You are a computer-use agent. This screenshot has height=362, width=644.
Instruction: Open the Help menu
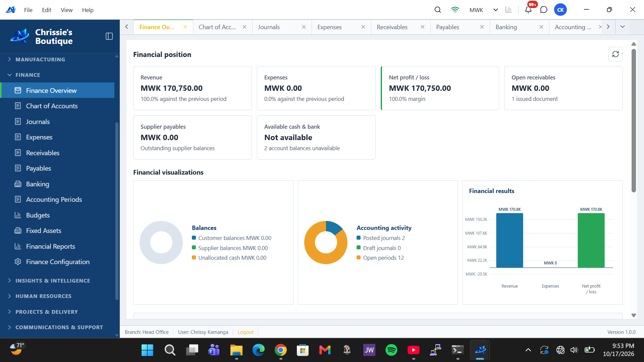click(88, 10)
